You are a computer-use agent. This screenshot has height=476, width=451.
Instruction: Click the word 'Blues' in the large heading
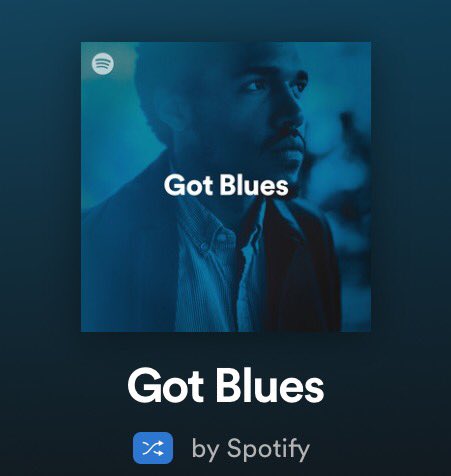click(270, 386)
